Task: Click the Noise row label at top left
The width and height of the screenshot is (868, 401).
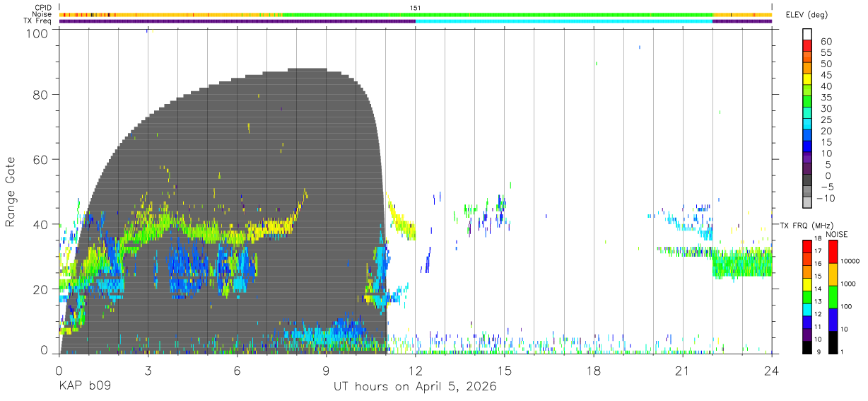Action: 43,14
